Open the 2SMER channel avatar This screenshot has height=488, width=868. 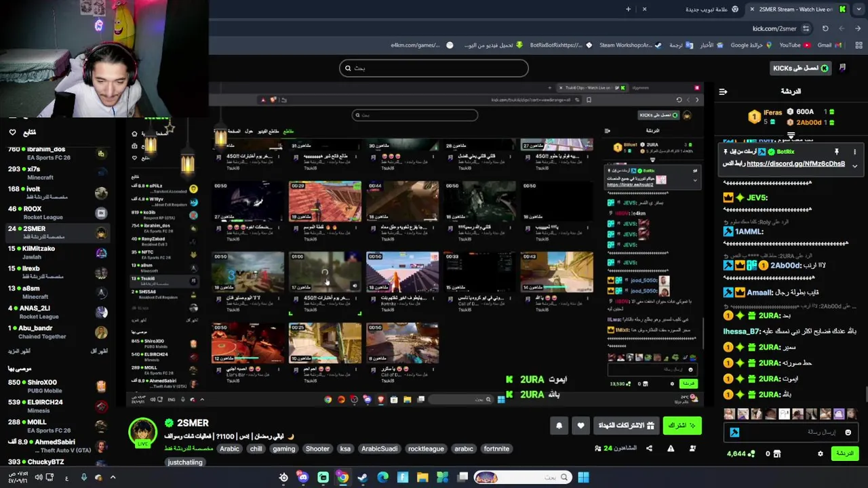[x=143, y=433]
